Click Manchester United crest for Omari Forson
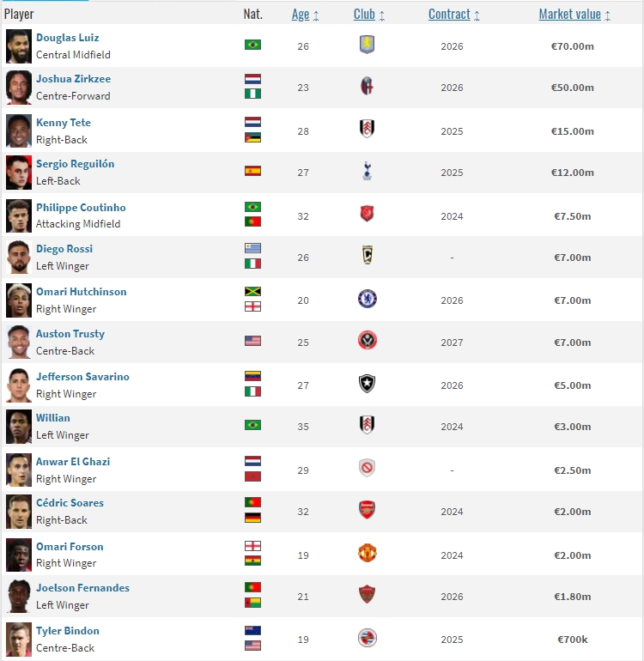Viewport: 644px width, 661px height. [368, 554]
